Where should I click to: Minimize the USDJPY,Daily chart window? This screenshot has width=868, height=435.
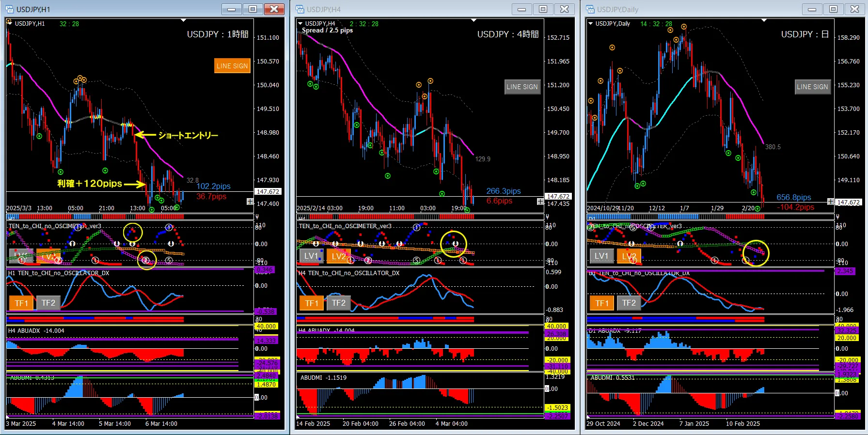pyautogui.click(x=812, y=9)
